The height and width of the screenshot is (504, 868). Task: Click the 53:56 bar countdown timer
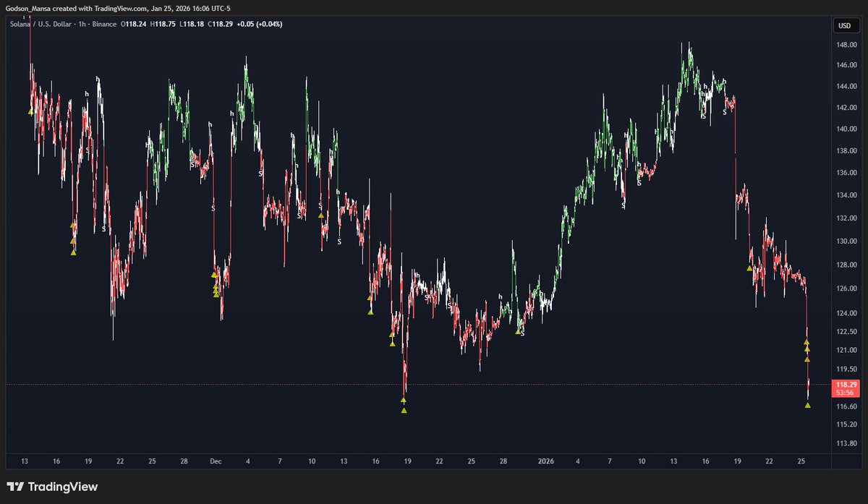coord(845,393)
